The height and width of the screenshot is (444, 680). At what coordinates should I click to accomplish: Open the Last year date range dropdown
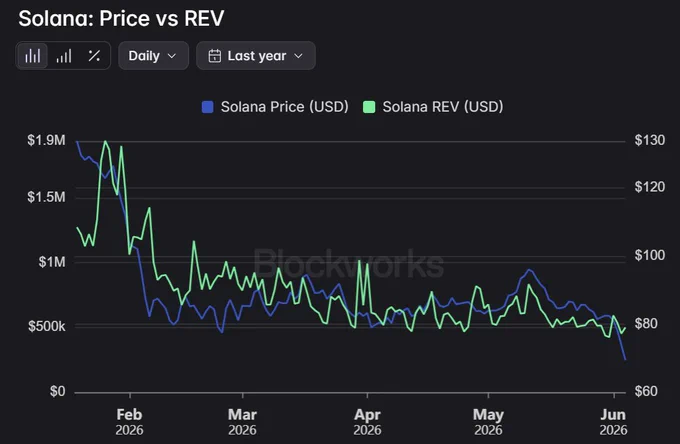(x=256, y=56)
